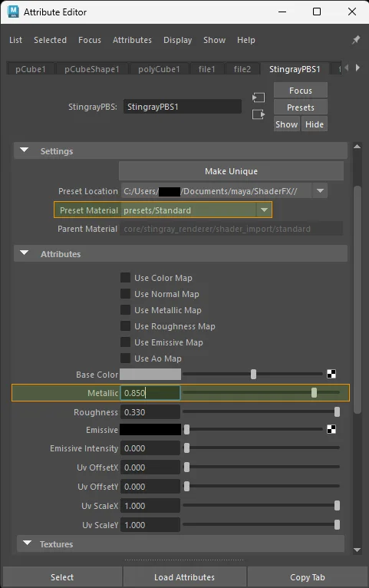Enable Use Color Map checkbox
Image resolution: width=369 pixels, height=588 pixels.
tap(125, 278)
